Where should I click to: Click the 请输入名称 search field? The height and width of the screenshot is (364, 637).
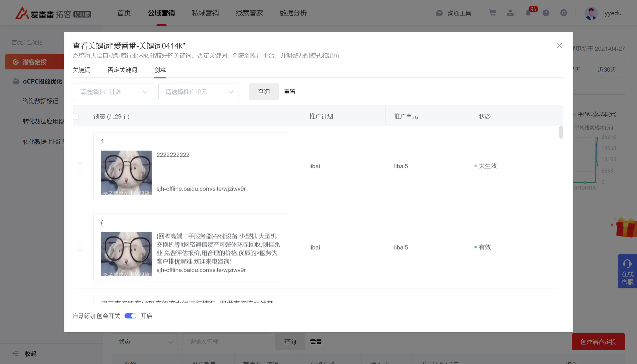[x=227, y=342]
